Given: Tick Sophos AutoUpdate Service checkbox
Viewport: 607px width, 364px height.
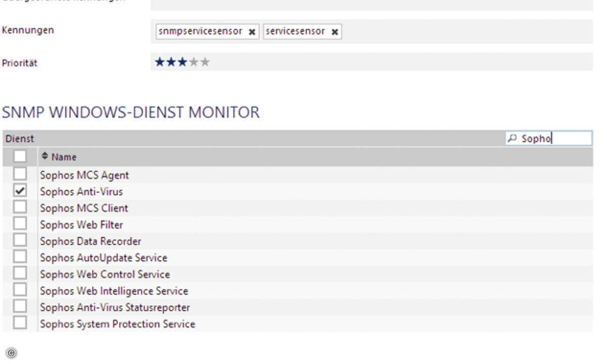Looking at the screenshot, I should coord(20,257).
